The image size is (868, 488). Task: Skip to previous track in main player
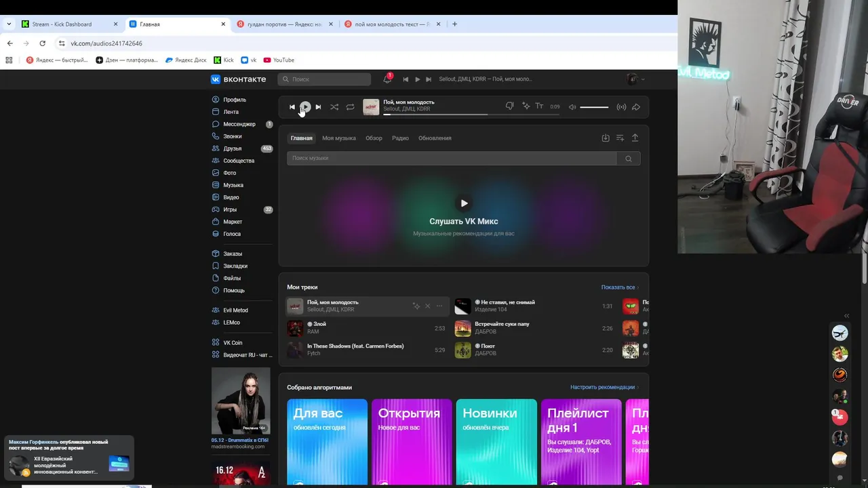pos(292,107)
